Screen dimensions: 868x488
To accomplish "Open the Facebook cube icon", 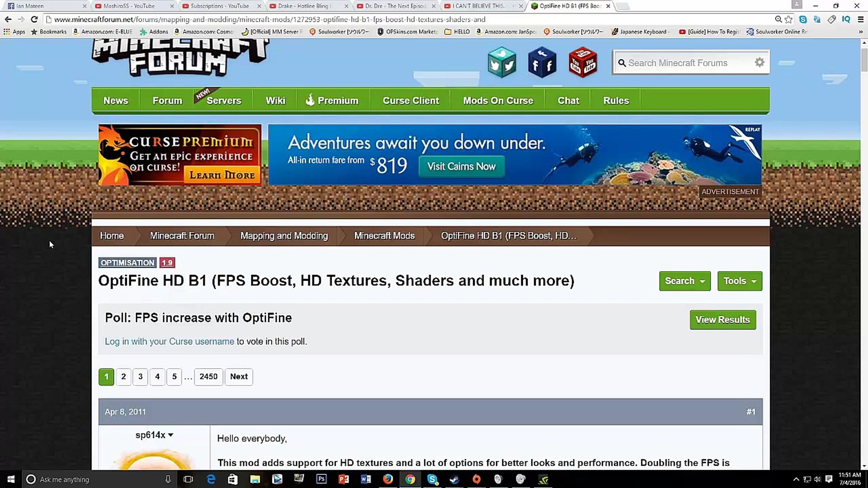I will click(542, 62).
